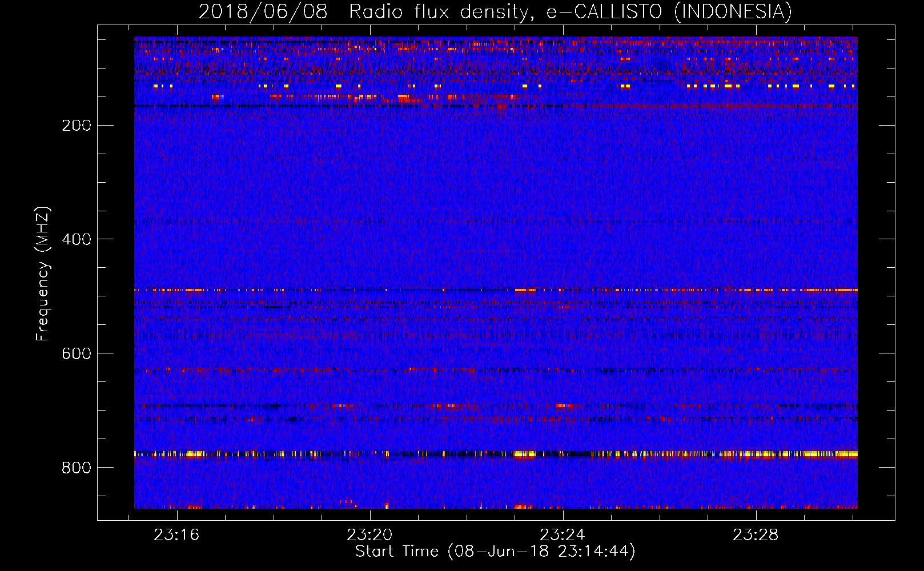The image size is (924, 571).
Task: Click the plot title mentioning e-CALLISTO (INDONESIA)
Action: tap(495, 11)
